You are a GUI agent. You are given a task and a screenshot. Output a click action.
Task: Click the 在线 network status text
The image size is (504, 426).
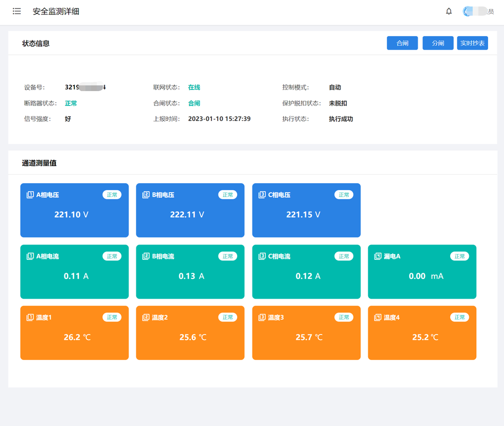click(194, 87)
